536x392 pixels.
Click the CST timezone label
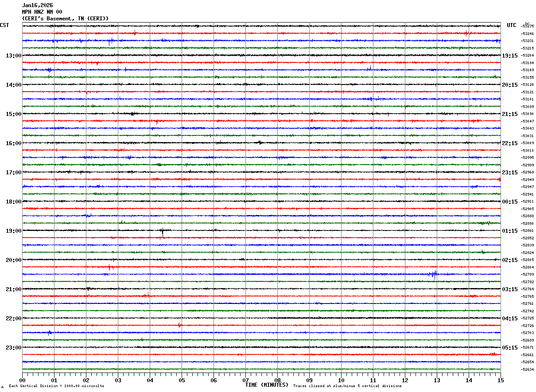click(x=4, y=25)
